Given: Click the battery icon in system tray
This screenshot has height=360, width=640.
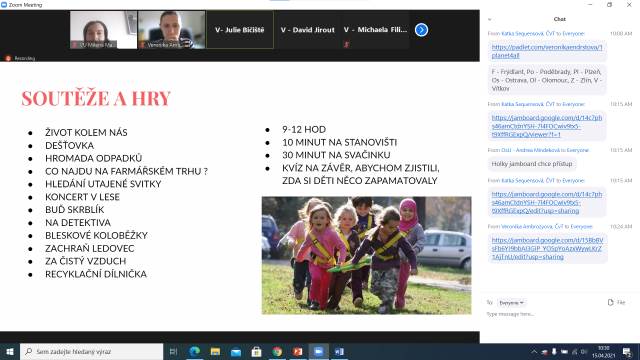Looking at the screenshot, I should coord(564,351).
